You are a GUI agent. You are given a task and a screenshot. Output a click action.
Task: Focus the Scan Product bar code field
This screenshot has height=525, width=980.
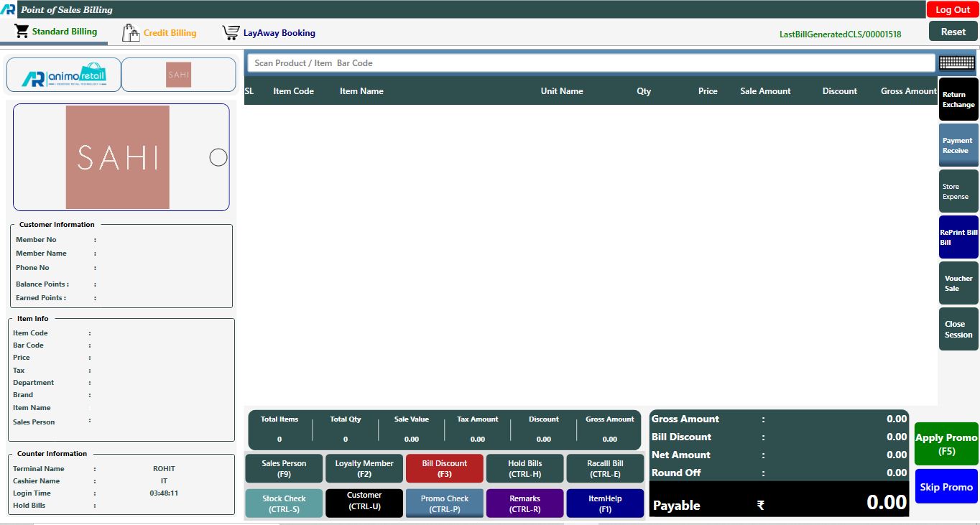(x=591, y=63)
